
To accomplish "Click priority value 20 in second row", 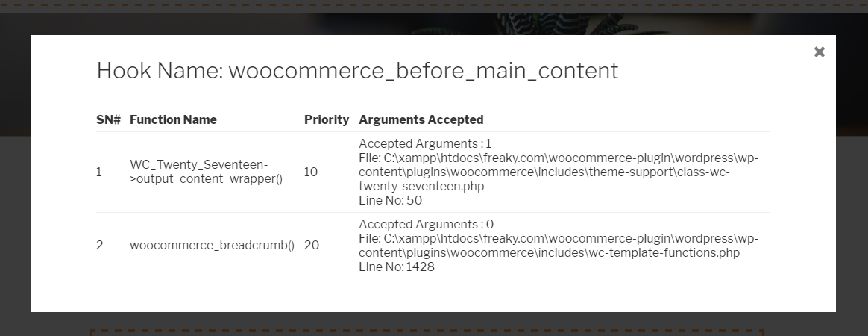I will tap(312, 245).
